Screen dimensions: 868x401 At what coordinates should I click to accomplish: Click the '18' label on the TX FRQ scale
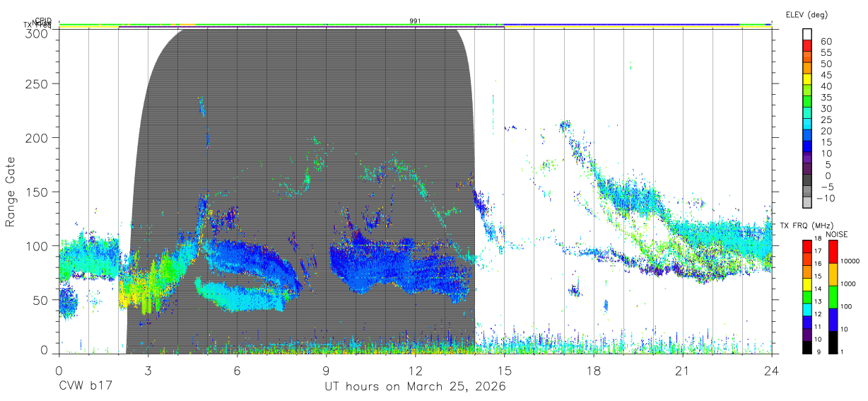[818, 238]
